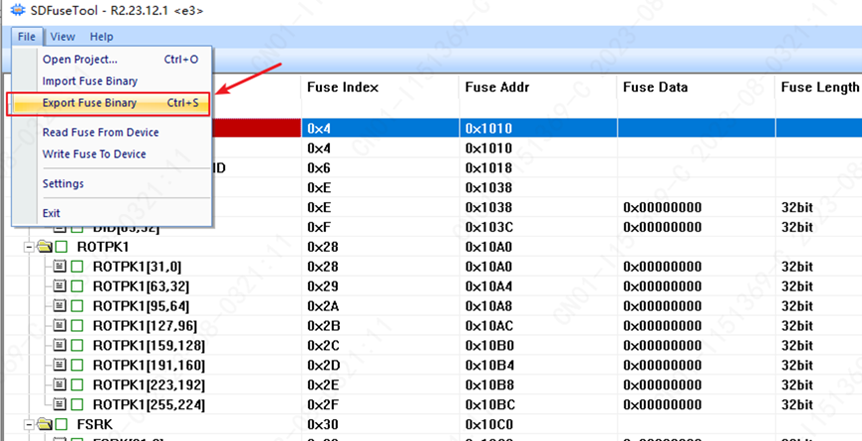Choose Export Fuse Binary from File menu

pos(90,103)
